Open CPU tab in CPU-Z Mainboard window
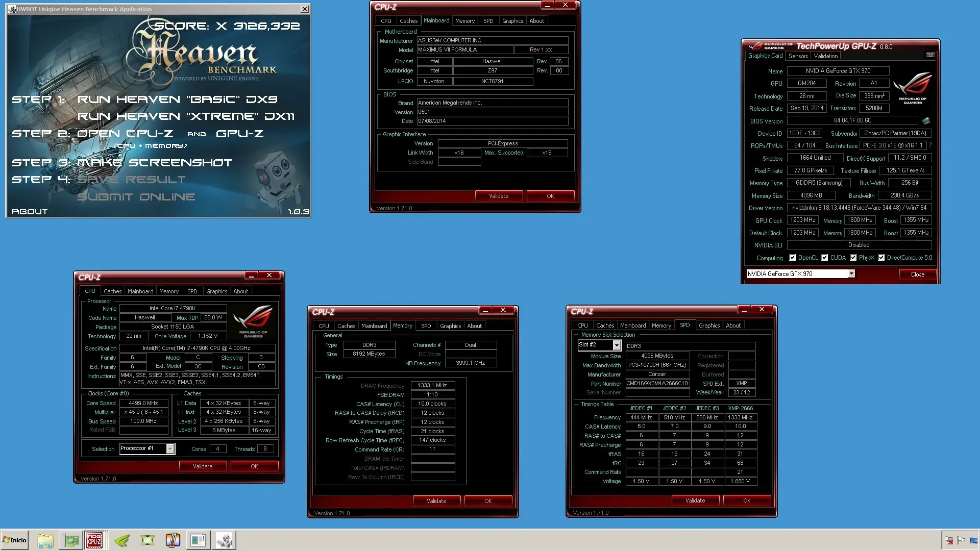The width and height of the screenshot is (980, 551). [x=386, y=21]
